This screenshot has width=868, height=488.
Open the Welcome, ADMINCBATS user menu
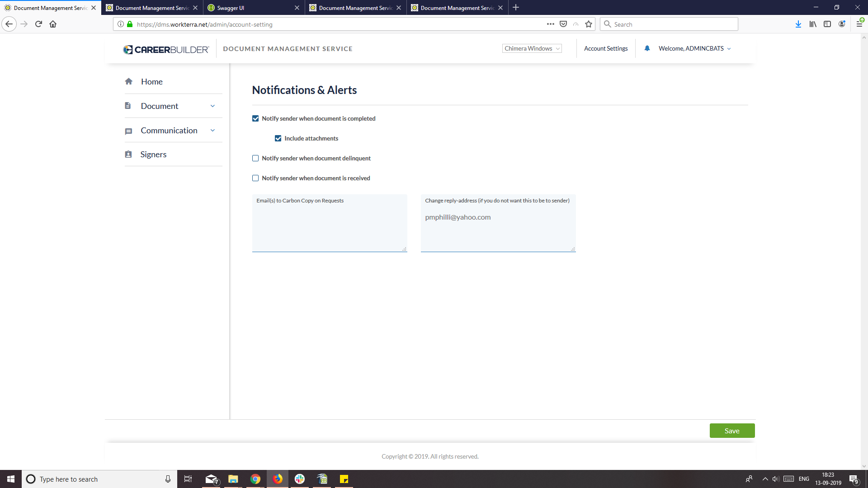[x=694, y=48]
